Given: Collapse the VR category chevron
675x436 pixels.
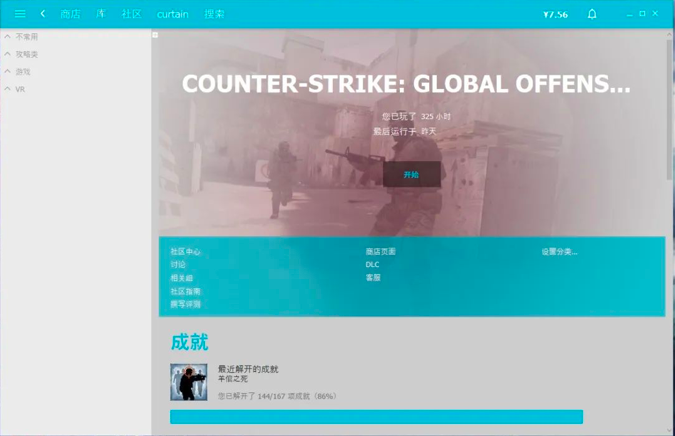Looking at the screenshot, I should click(x=7, y=89).
